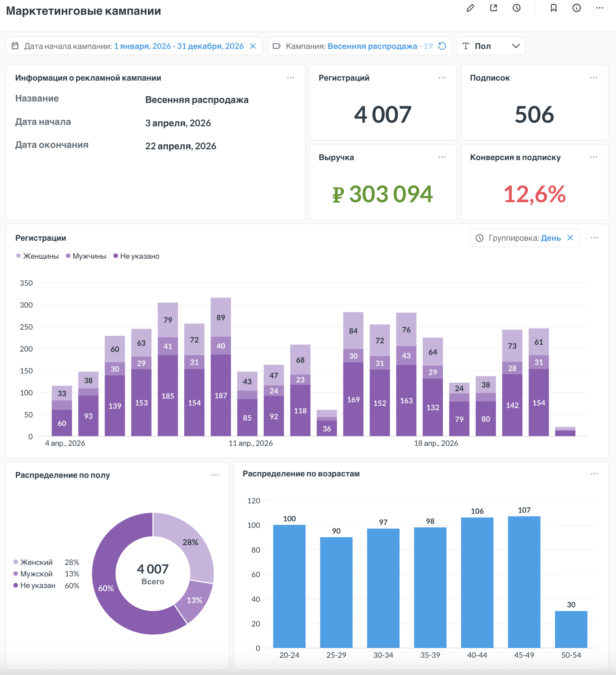This screenshot has width=616, height=675.
Task: Click the pencil edit dashboard icon
Action: [x=470, y=8]
